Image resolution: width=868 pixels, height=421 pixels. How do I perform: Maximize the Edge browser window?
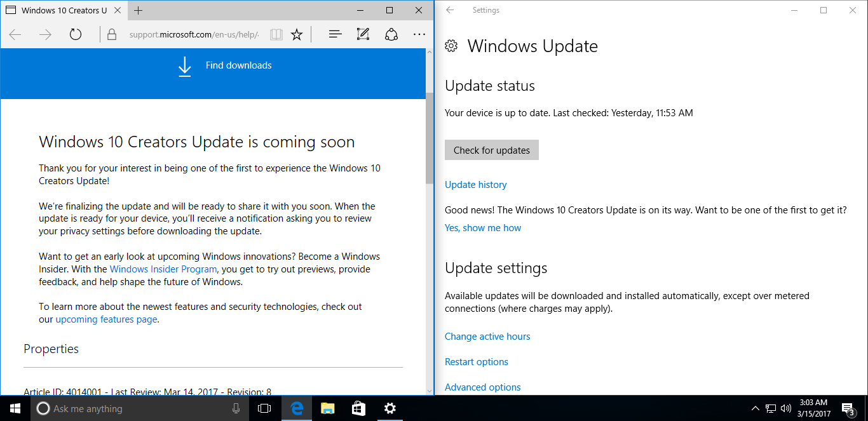390,10
